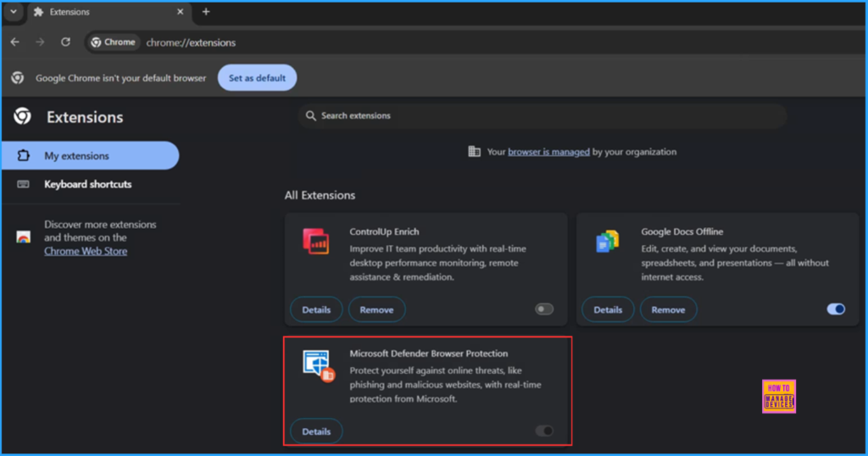Click the managed organization building icon
Screen dimensions: 868x456
[x=475, y=152]
